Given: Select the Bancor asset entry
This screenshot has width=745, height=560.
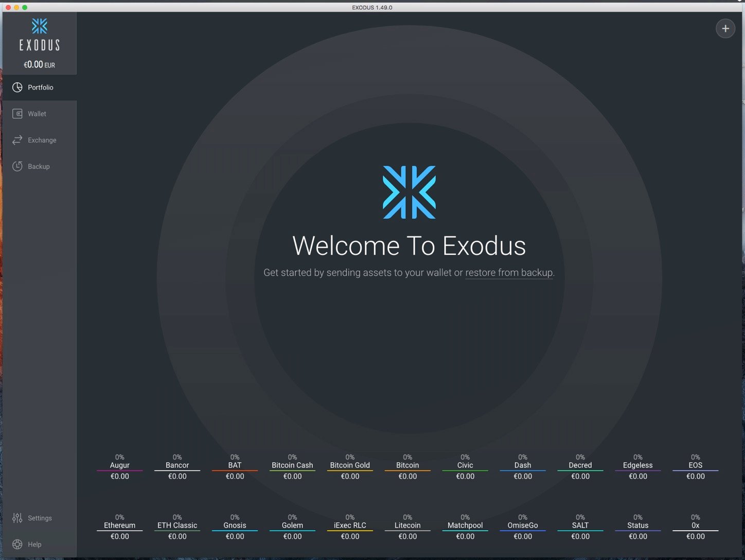Looking at the screenshot, I should click(x=178, y=467).
